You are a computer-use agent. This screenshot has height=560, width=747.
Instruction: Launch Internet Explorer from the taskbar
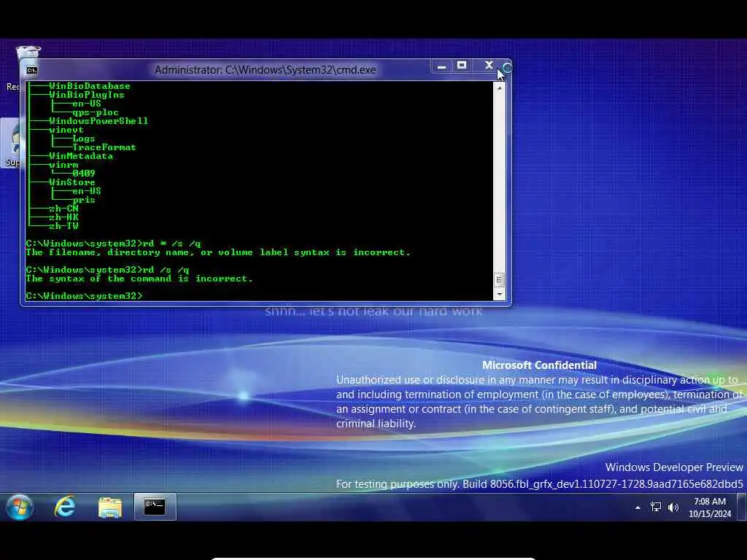pyautogui.click(x=65, y=507)
